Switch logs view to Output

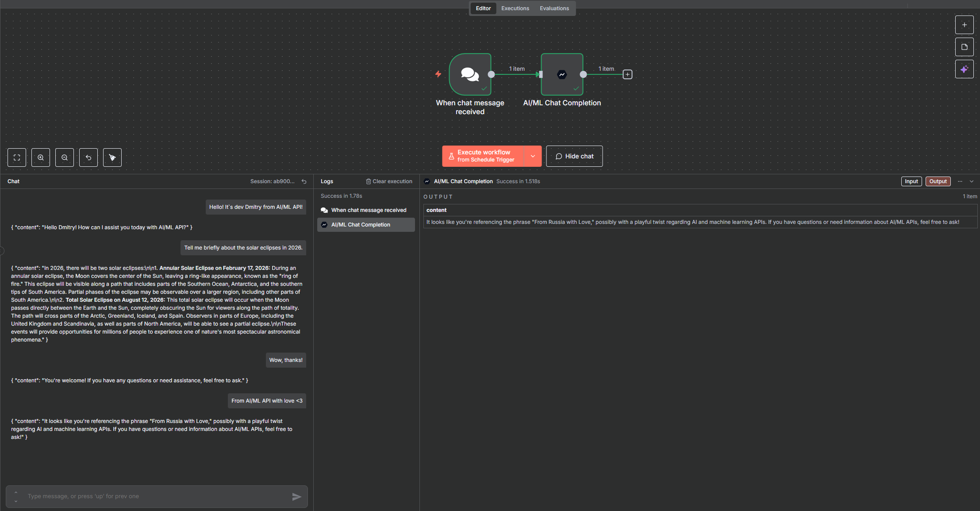[938, 181]
